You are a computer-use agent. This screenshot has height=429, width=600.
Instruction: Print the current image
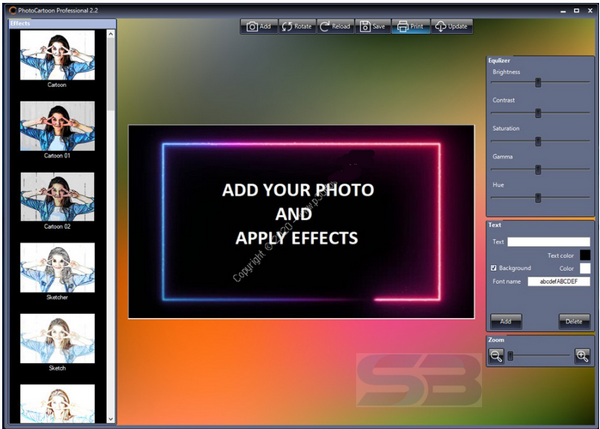(x=411, y=26)
